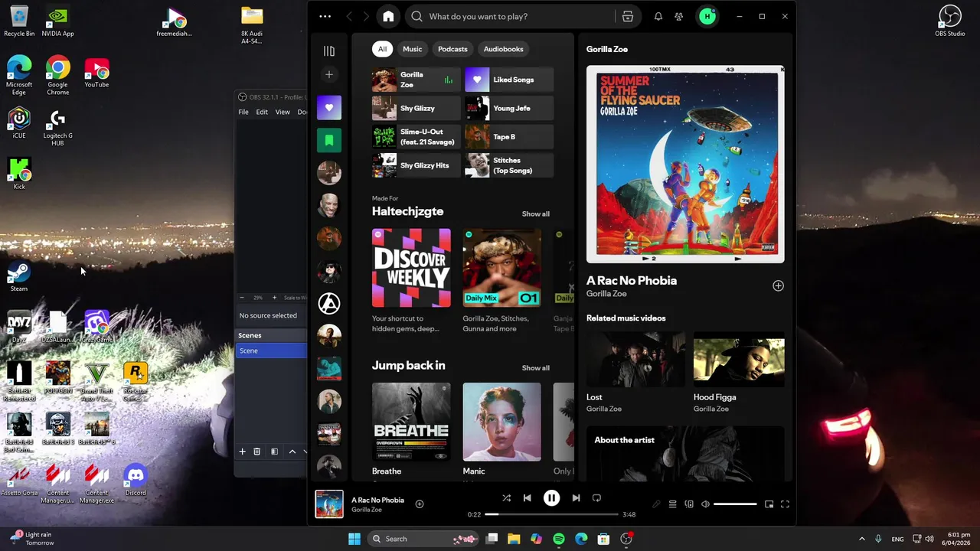Open the Friend Activity icon
Viewport: 980px width, 551px height.
pos(678,16)
